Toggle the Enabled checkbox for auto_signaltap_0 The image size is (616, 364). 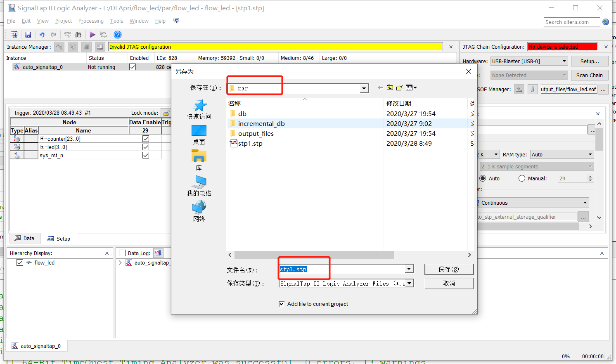tap(133, 66)
